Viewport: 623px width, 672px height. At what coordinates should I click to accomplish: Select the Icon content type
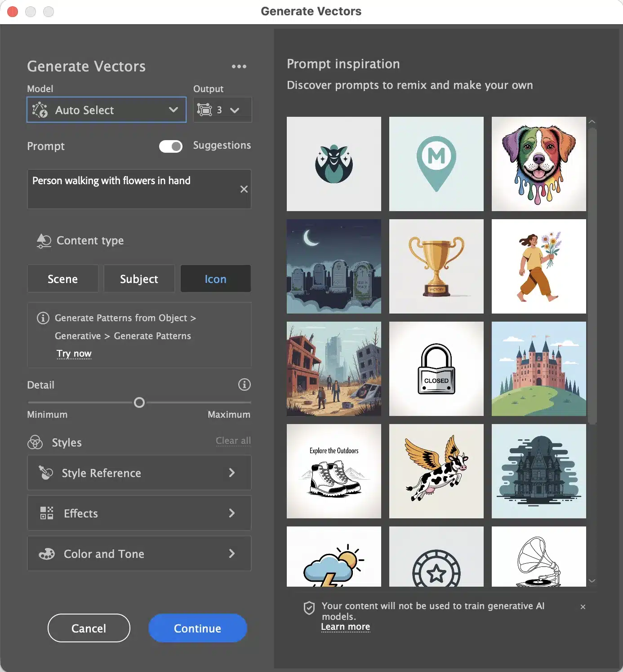(216, 279)
